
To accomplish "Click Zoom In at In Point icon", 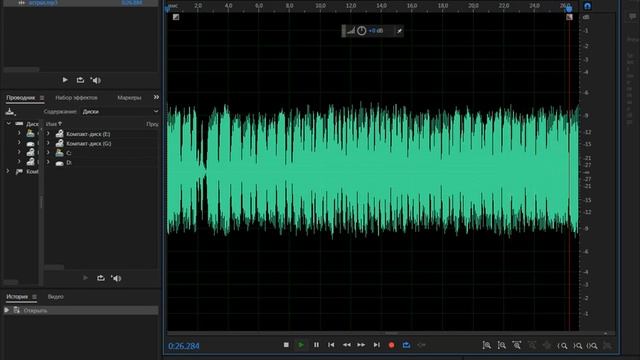I will [x=562, y=346].
